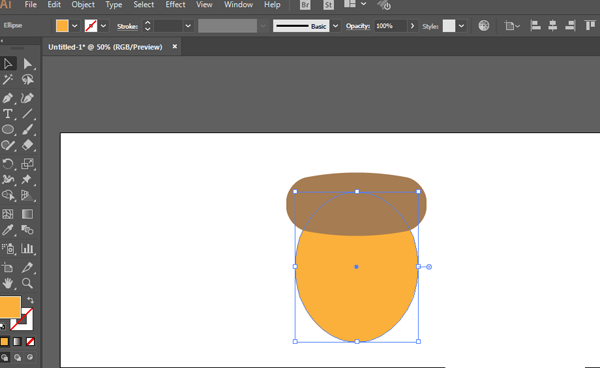This screenshot has height=368, width=600.
Task: Click the Opacity label link
Action: pyautogui.click(x=358, y=26)
